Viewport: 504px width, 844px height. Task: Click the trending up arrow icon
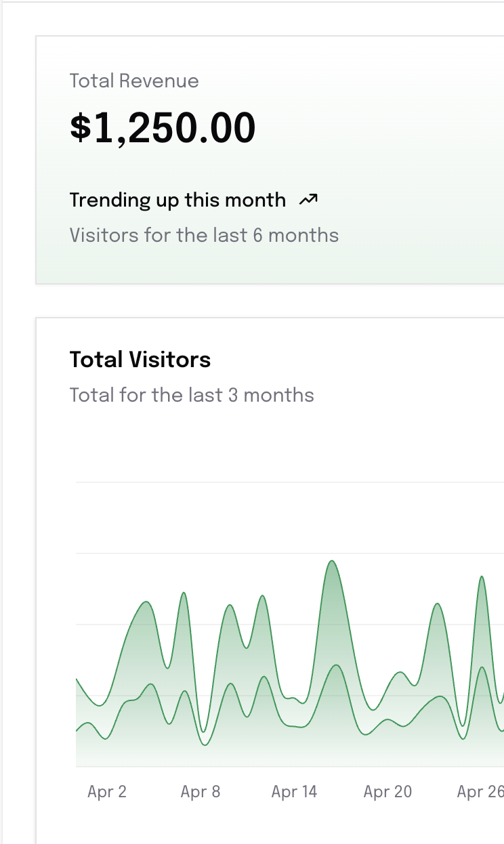(x=308, y=200)
